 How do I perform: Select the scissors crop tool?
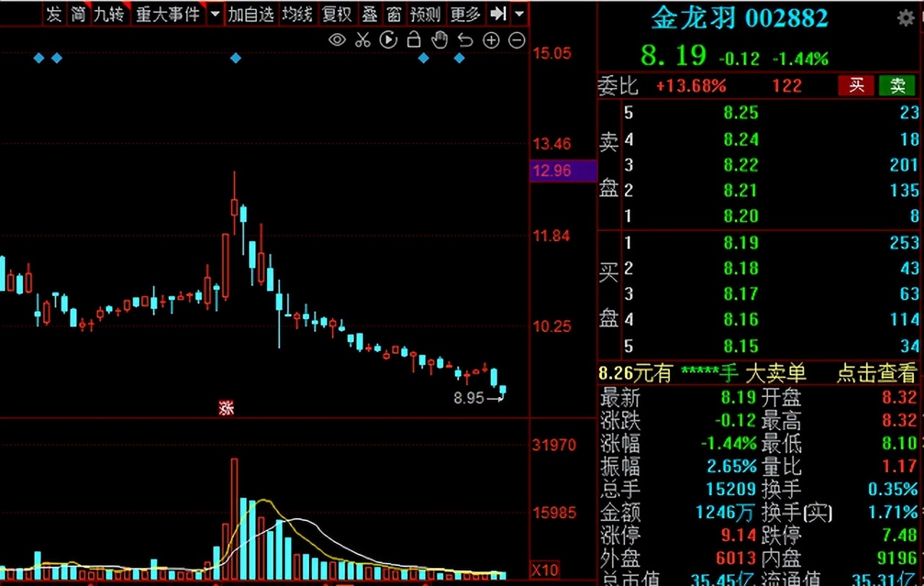[x=362, y=40]
